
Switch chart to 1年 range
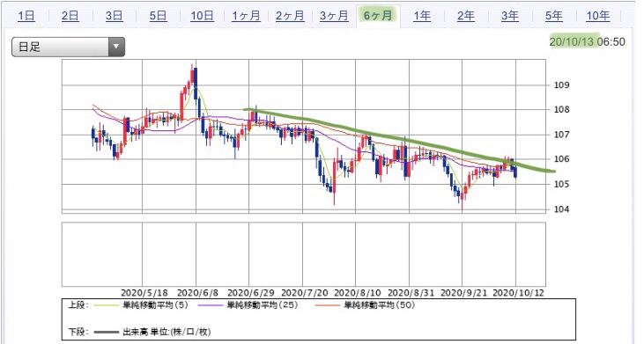(422, 16)
